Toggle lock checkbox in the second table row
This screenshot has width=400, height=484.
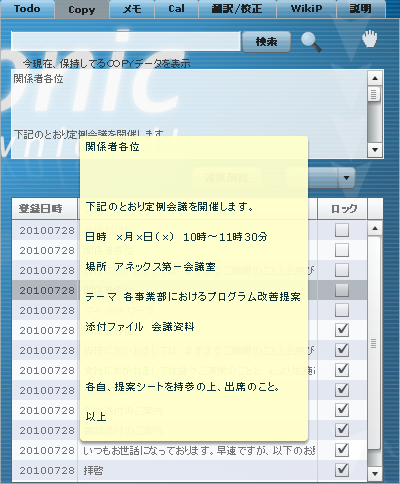342,250
